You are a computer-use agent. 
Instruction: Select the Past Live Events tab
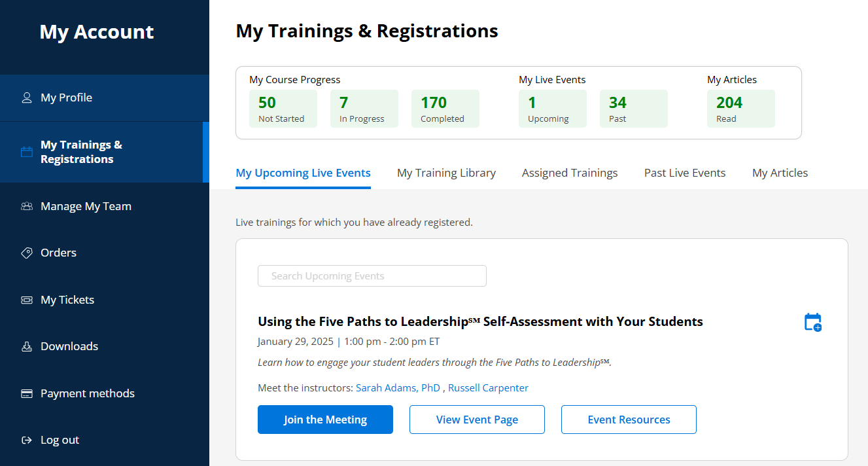(684, 173)
